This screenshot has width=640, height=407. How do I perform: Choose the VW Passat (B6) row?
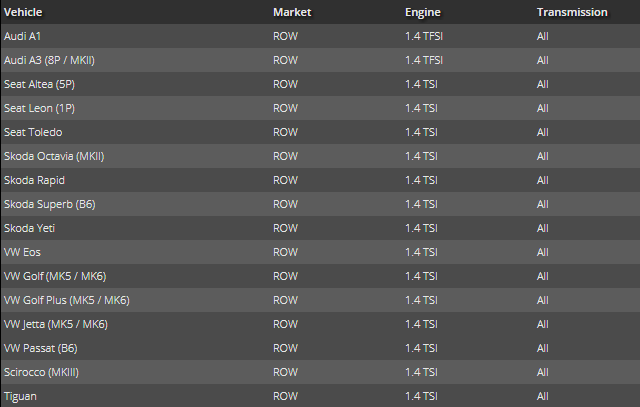pyautogui.click(x=40, y=348)
